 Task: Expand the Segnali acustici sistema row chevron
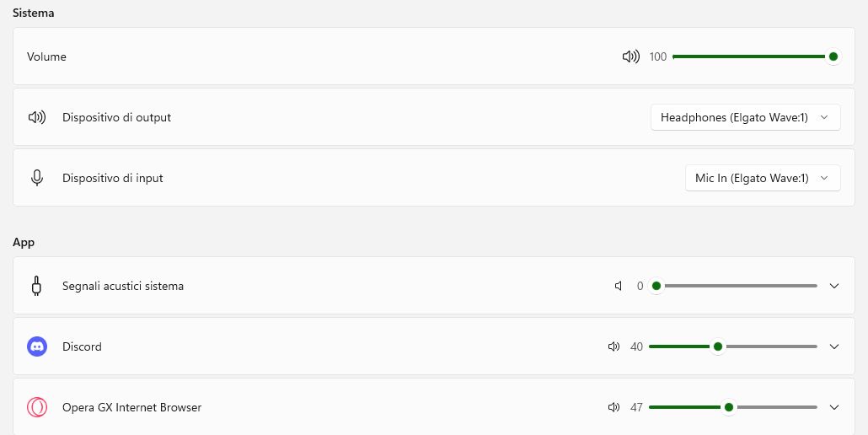click(x=835, y=286)
